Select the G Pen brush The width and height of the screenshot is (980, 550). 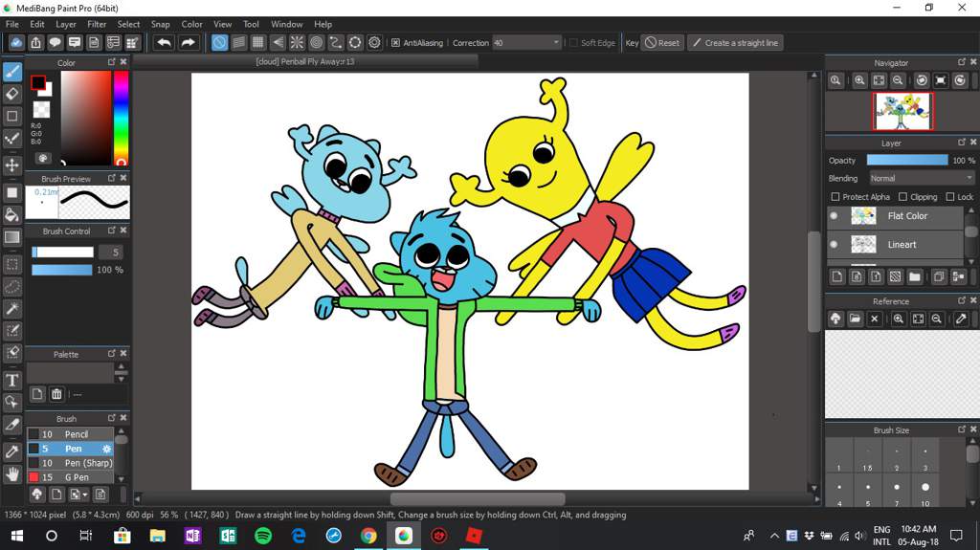pos(70,477)
